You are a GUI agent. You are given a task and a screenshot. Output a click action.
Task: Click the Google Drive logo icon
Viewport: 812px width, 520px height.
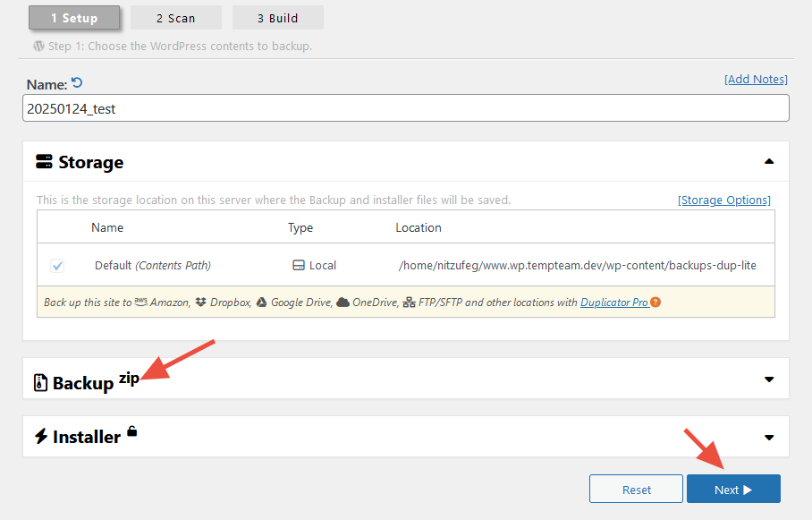[x=262, y=303]
